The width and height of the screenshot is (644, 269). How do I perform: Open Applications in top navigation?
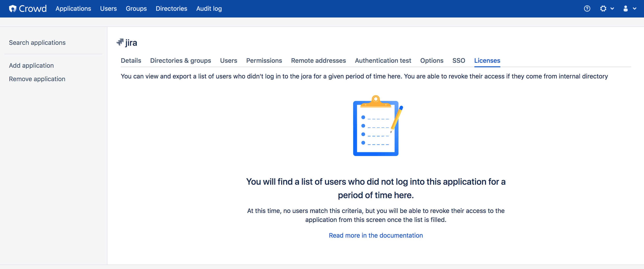coord(73,9)
